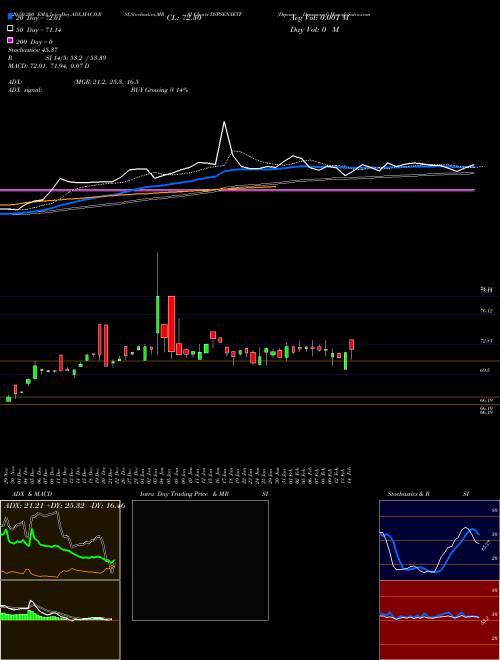Click the 'ADX signal:' label
This screenshot has height=660, width=500.
pyautogui.click(x=25, y=90)
